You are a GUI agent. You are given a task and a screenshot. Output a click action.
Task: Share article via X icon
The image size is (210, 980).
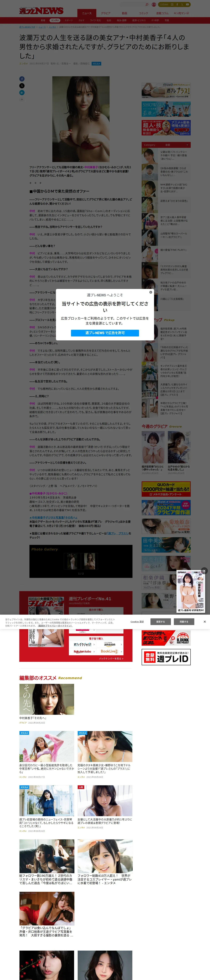tap(22, 86)
